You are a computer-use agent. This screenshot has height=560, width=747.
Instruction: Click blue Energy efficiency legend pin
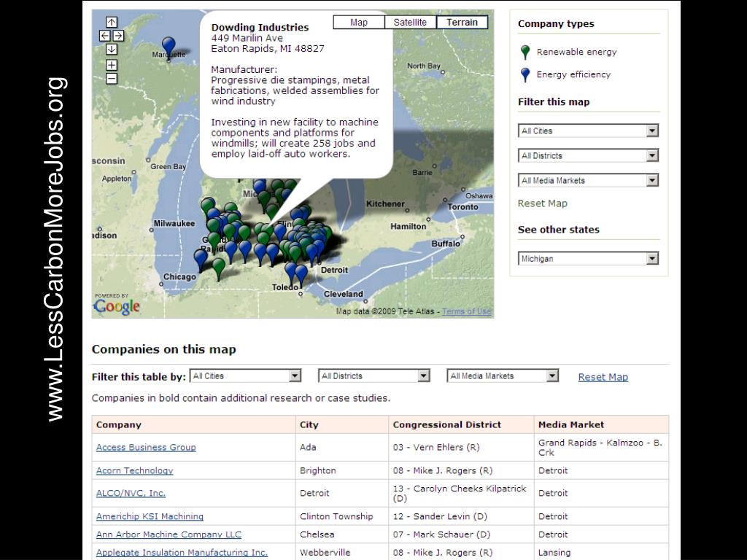[525, 75]
